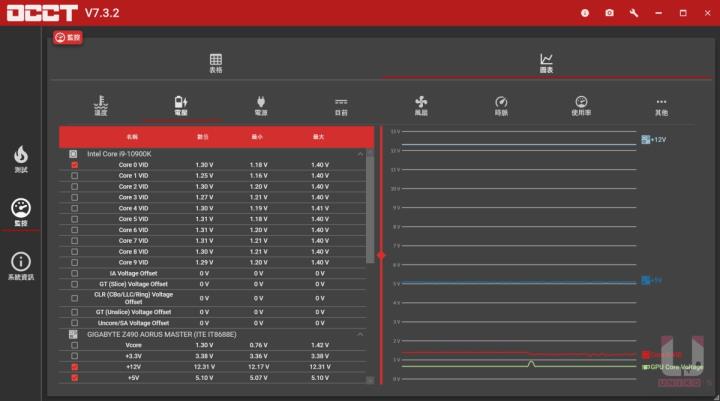Uncheck the Core 0 VID checkbox

(x=74, y=165)
